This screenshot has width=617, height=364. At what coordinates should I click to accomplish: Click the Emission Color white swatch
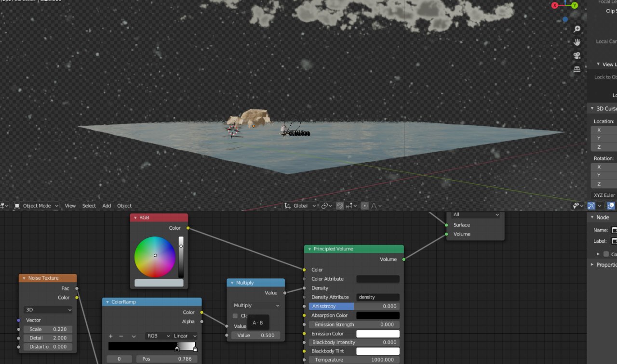(378, 334)
